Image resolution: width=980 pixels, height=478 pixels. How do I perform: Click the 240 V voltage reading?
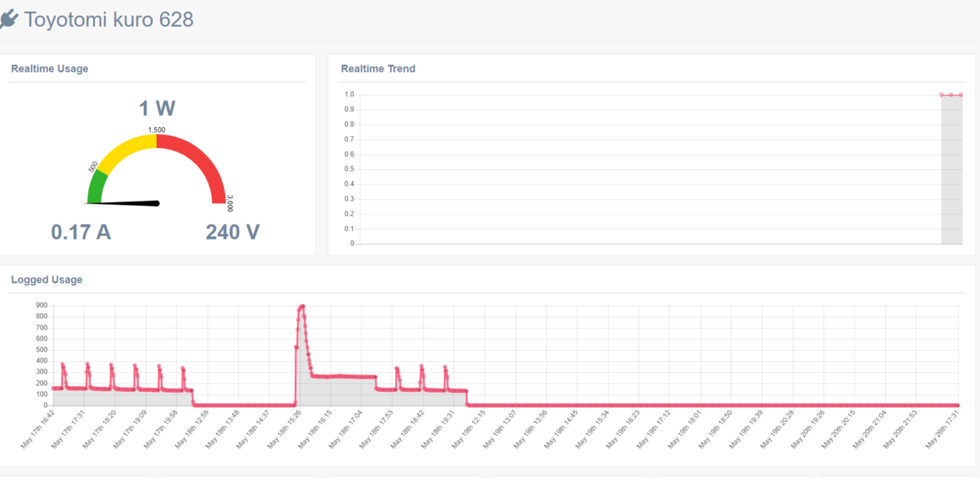[x=233, y=231]
